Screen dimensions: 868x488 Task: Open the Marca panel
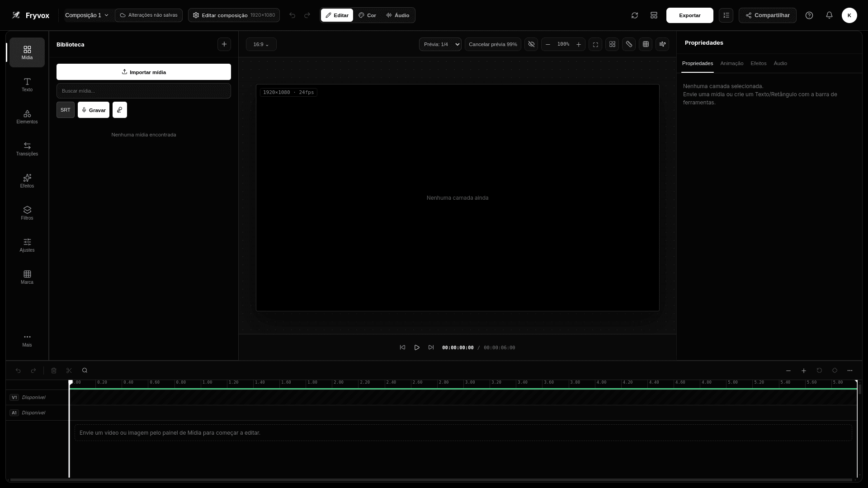[27, 277]
